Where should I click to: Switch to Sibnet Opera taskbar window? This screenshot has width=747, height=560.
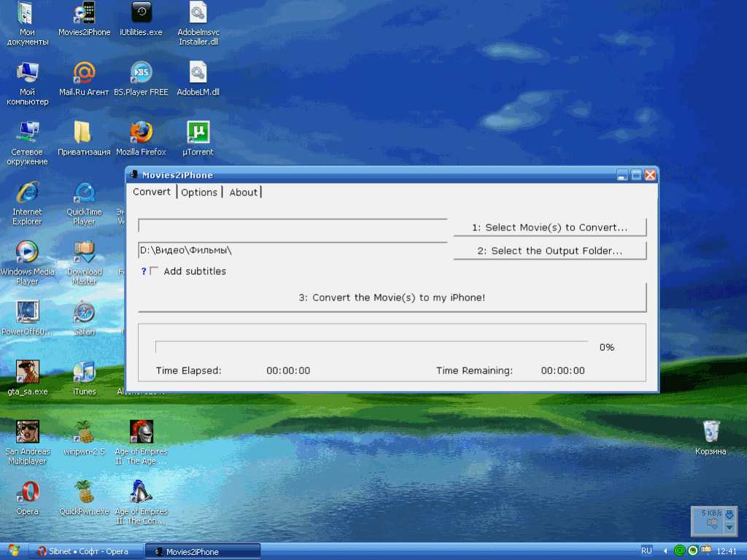pos(82,551)
